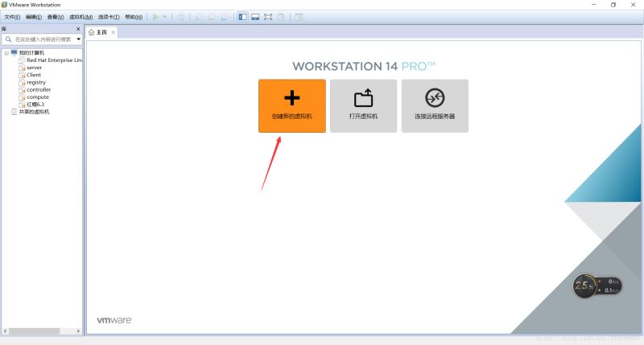Collapse the 我的计算机 tree node

(6, 53)
